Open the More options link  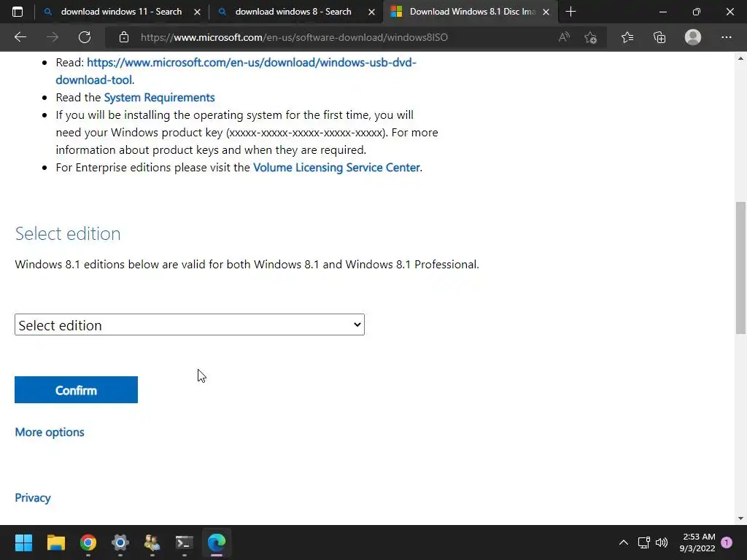click(50, 432)
